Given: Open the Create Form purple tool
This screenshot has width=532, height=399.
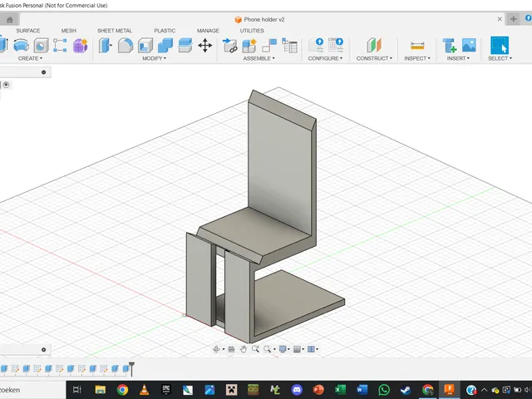Looking at the screenshot, I should coord(81,46).
